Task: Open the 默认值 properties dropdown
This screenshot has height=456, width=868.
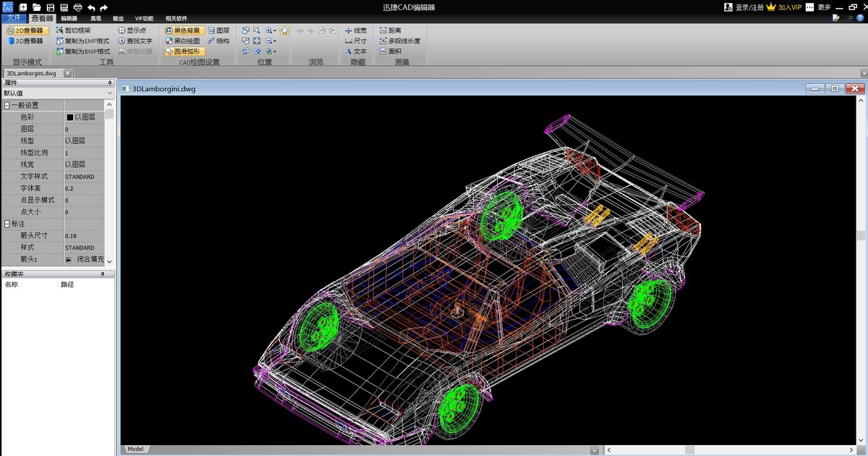Action: coord(109,93)
